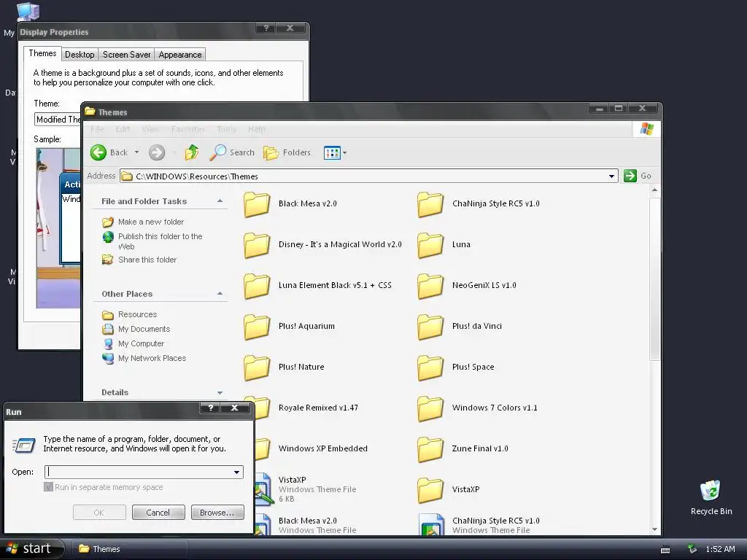Select the Plus! Aquarium folder icon
This screenshot has height=560, width=747.
[257, 327]
